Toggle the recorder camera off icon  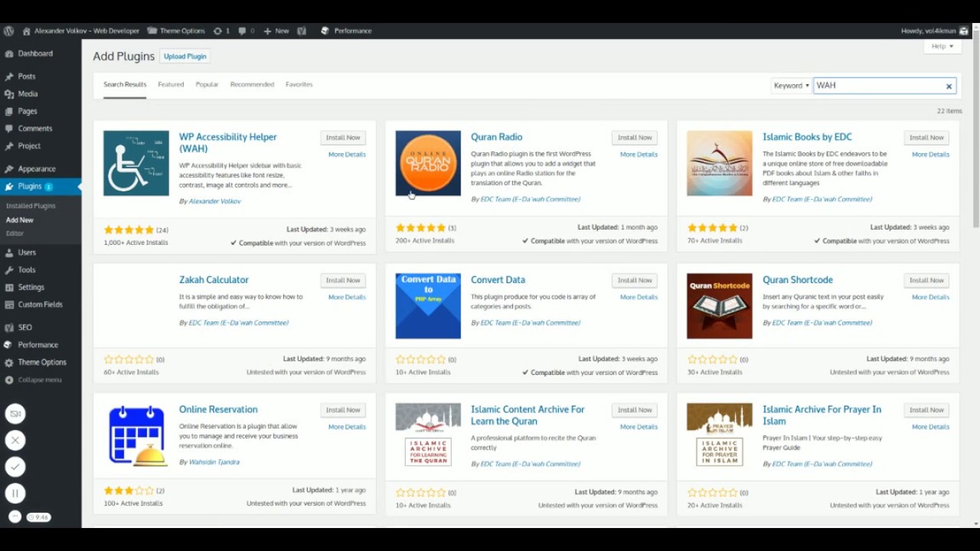coord(15,413)
